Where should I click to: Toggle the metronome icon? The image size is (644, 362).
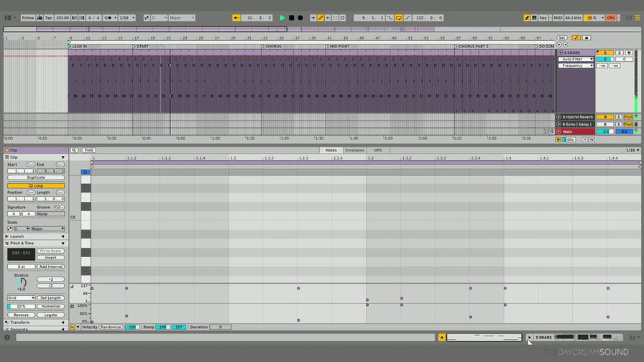pyautogui.click(x=109, y=18)
